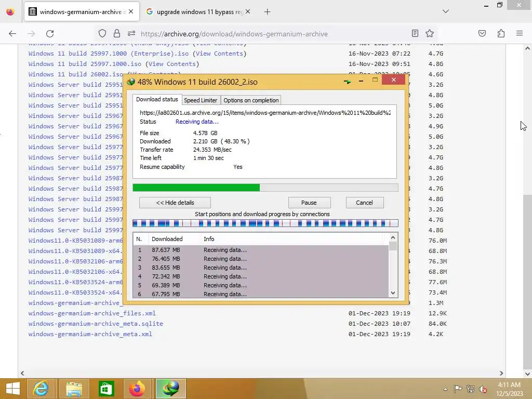Select the windows-germanium-archive browser tab
This screenshot has height=399, width=532.
(x=82, y=12)
